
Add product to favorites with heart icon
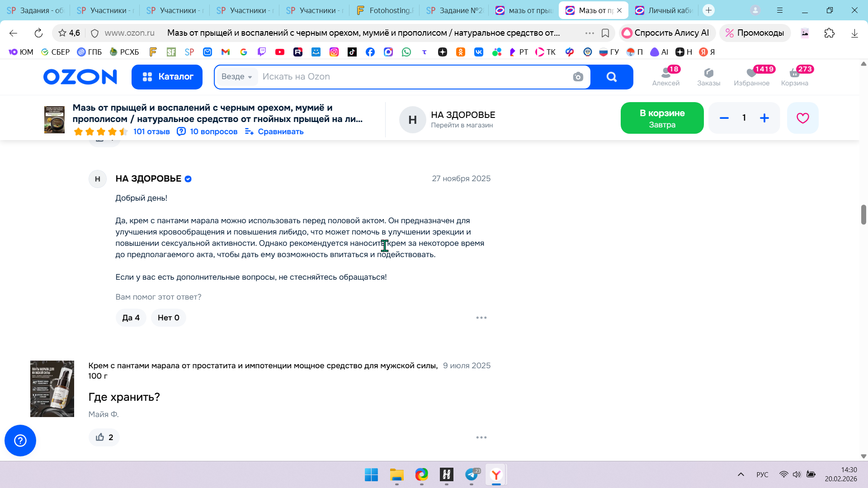802,118
